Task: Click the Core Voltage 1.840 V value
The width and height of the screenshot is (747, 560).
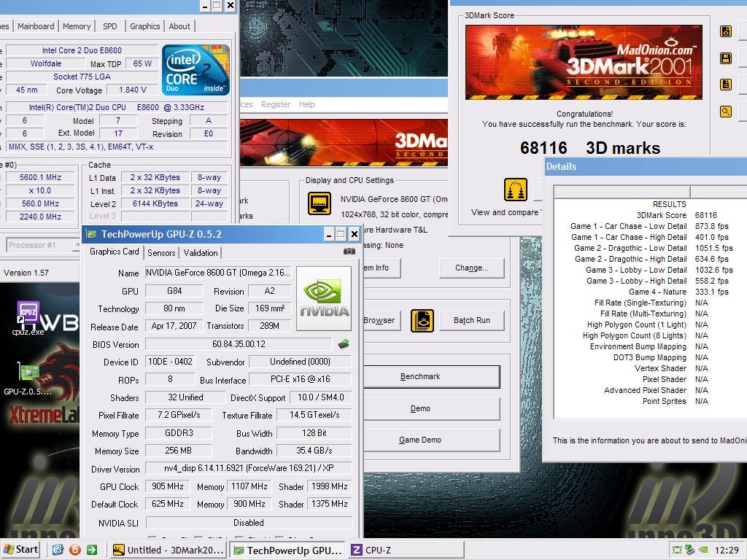Action: [x=133, y=90]
